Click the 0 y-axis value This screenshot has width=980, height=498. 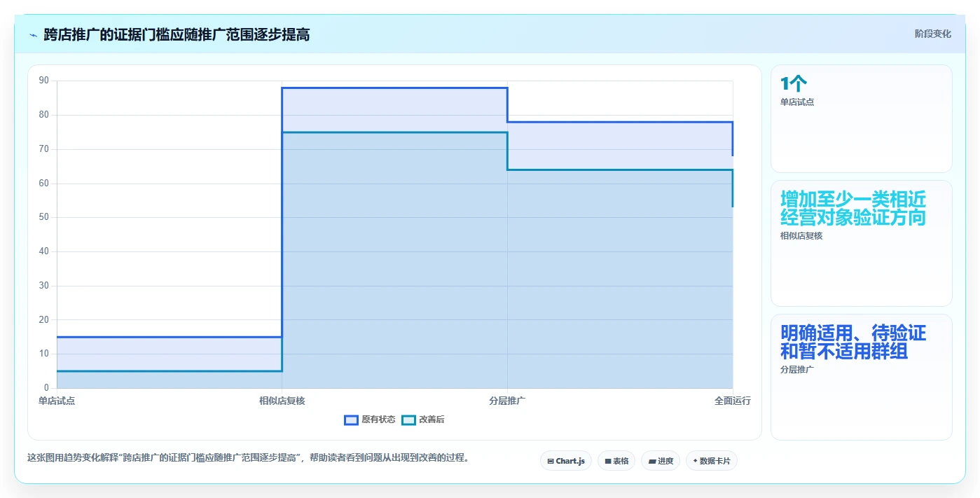tap(46, 388)
